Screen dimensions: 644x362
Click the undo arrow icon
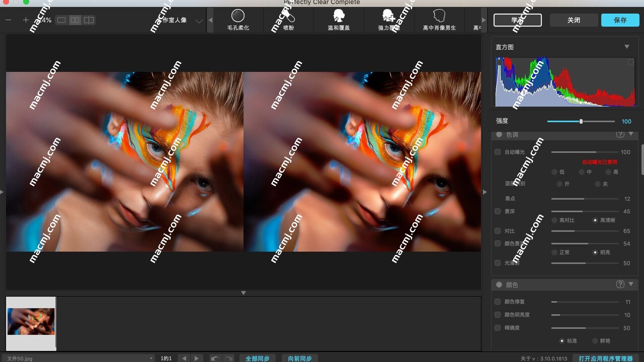[215, 358]
